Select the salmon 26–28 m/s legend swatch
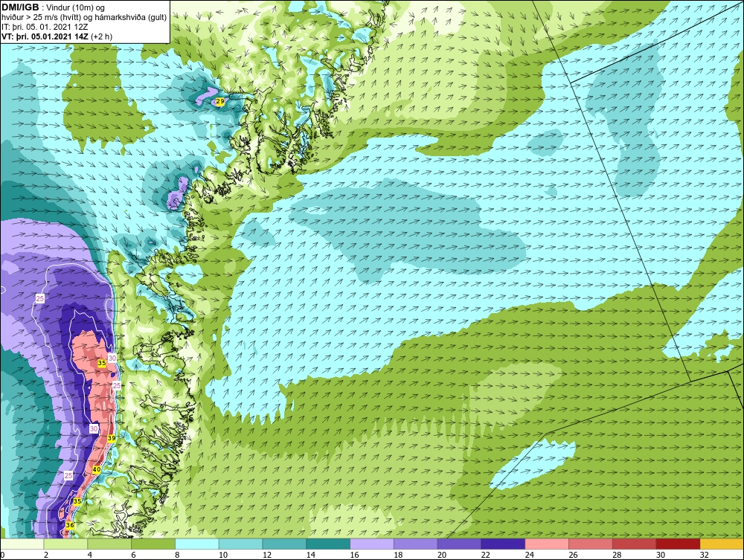Image resolution: width=744 pixels, height=560 pixels. coord(591,544)
